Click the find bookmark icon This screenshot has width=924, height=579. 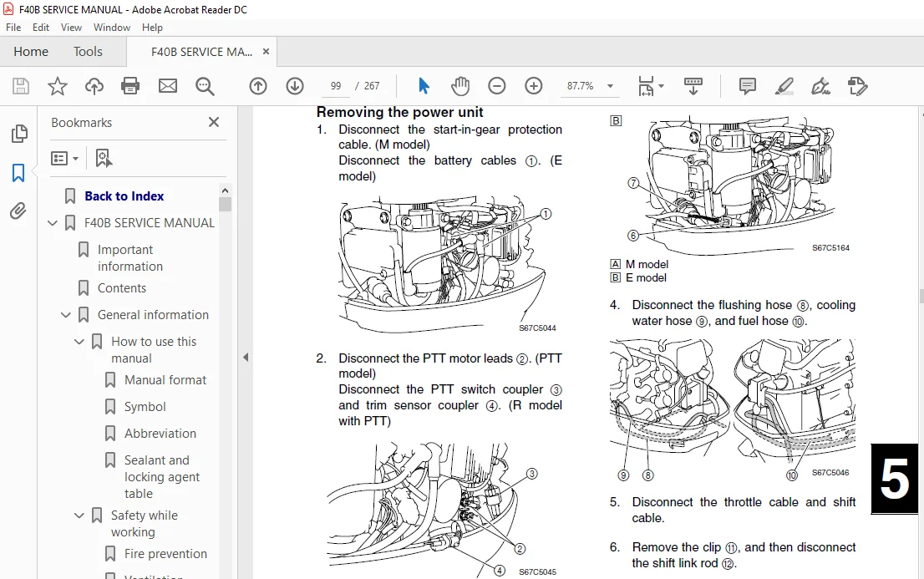pyautogui.click(x=104, y=158)
